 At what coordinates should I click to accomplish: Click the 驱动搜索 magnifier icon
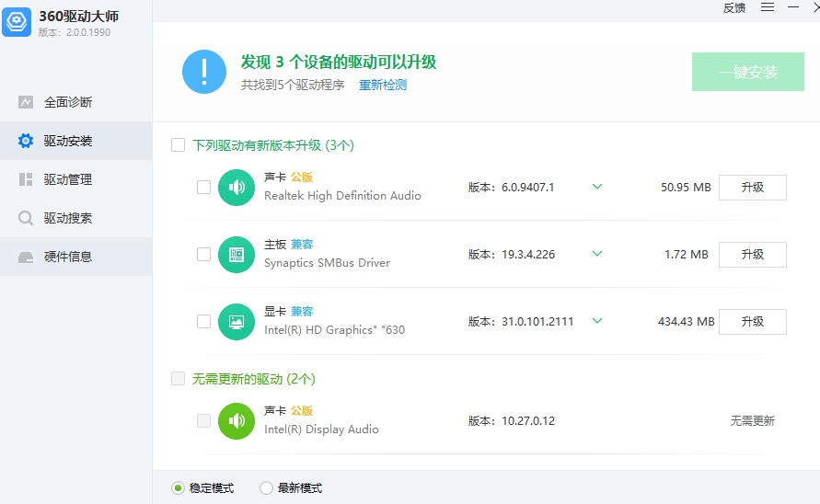coord(26,218)
